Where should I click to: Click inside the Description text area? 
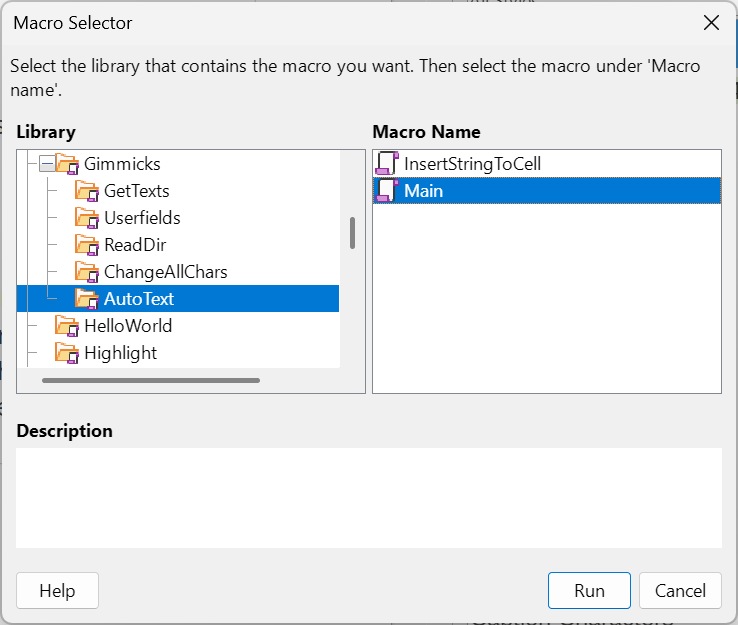click(369, 498)
